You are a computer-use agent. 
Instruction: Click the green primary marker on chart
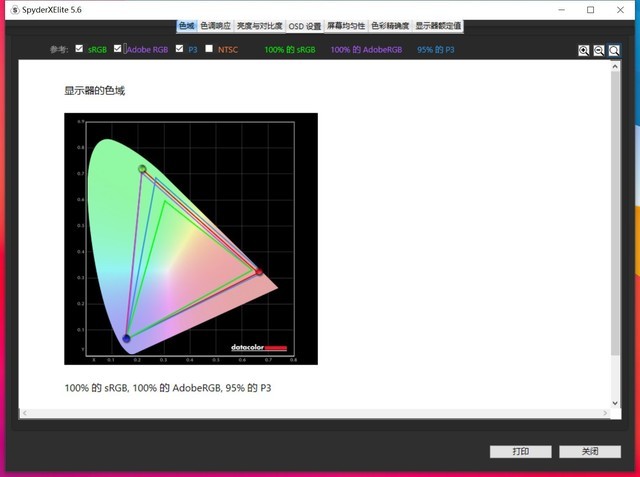142,169
